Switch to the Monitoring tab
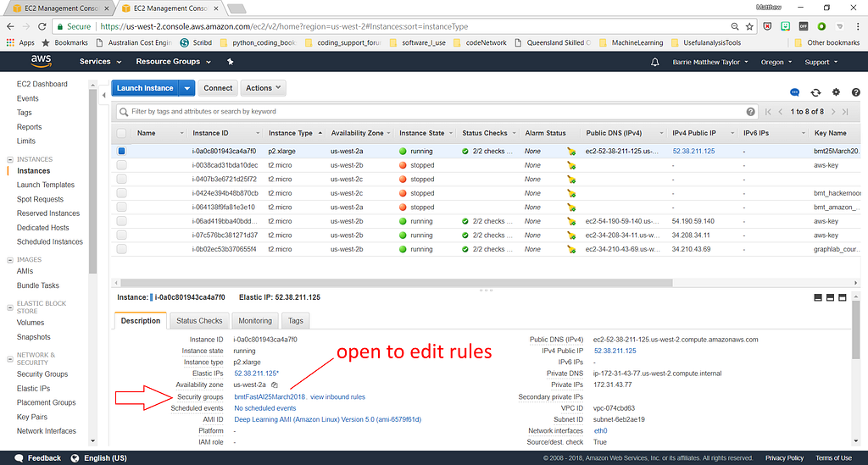The height and width of the screenshot is (465, 868). click(255, 321)
